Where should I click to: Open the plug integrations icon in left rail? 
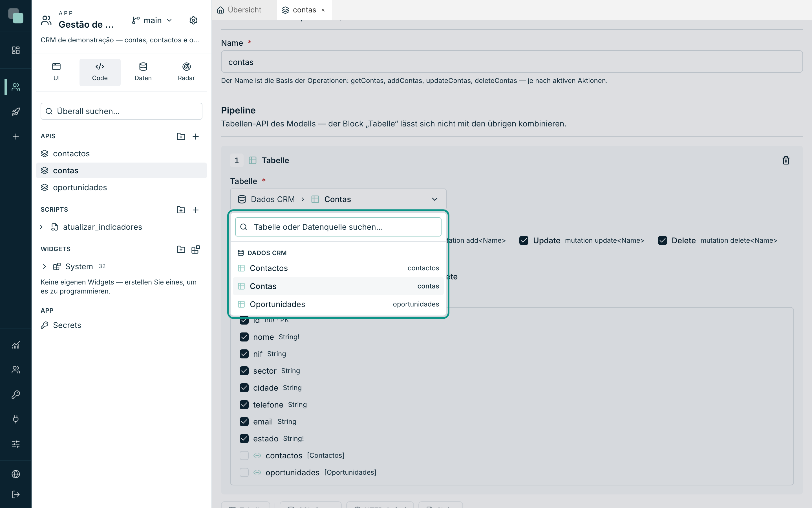click(16, 419)
